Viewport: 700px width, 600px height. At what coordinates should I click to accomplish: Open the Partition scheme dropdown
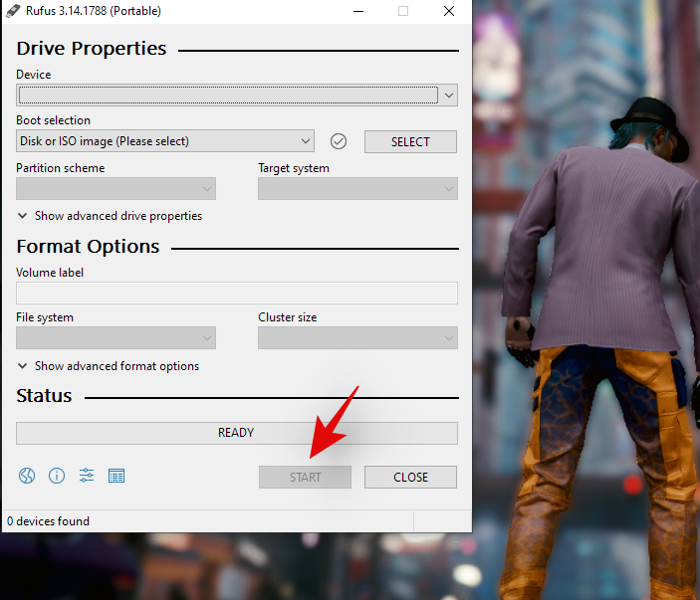coord(116,189)
